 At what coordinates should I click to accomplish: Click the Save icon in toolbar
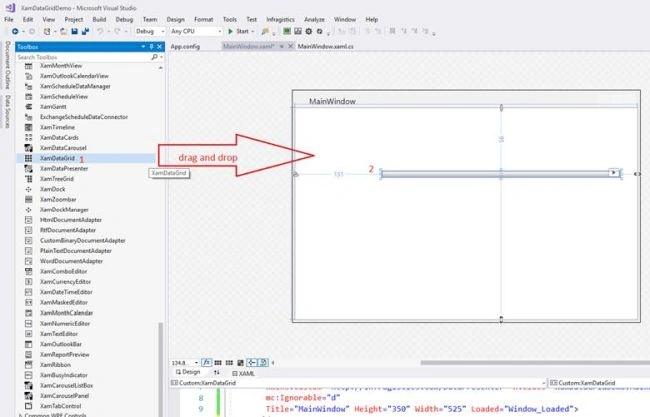(x=75, y=31)
